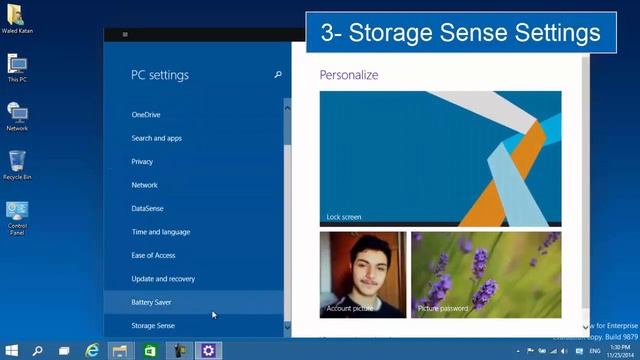Click the PC settings search magnifier
The height and width of the screenshot is (360, 640).
click(278, 75)
